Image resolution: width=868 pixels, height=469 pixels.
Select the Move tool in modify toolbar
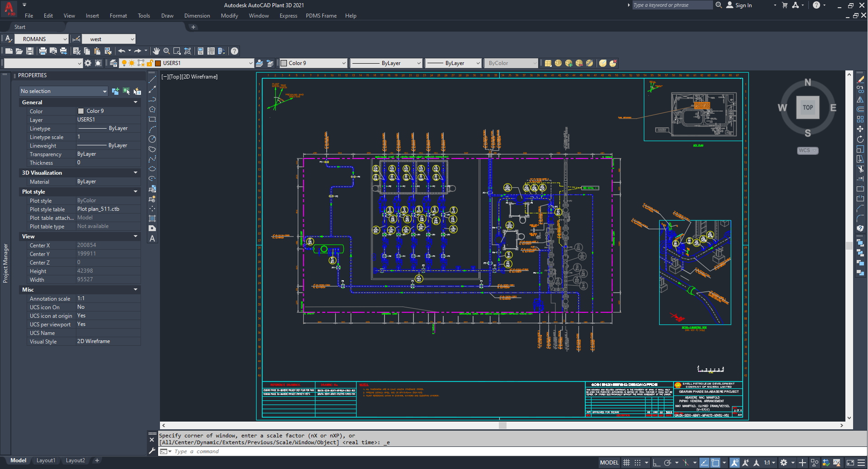[x=860, y=129]
